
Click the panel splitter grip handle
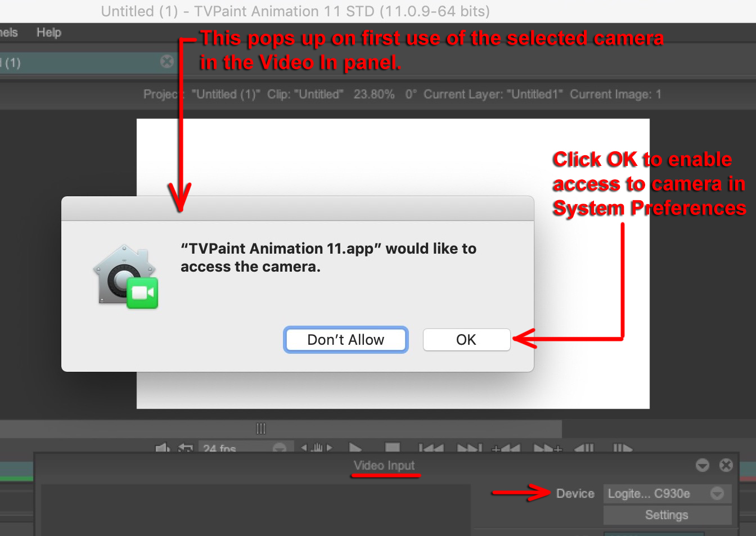(x=261, y=429)
